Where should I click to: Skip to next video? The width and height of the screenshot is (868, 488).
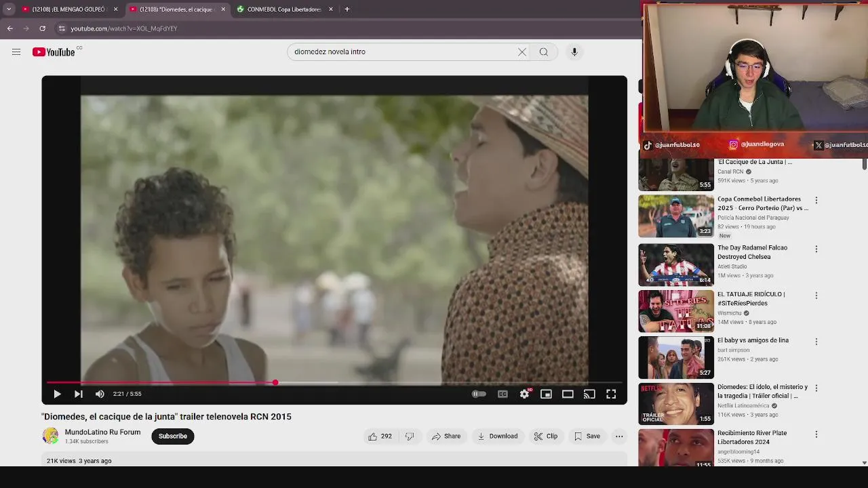click(x=79, y=394)
